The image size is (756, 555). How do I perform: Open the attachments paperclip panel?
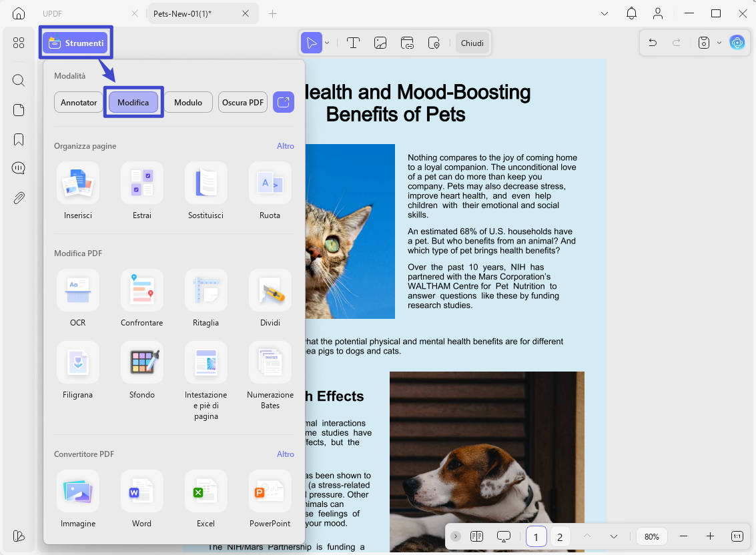point(18,197)
